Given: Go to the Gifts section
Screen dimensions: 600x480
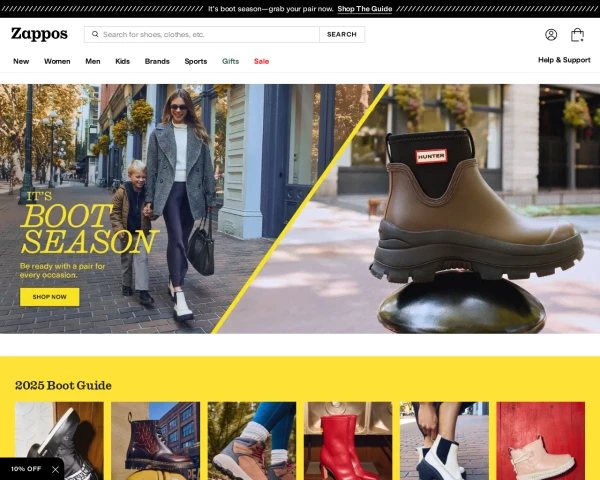Looking at the screenshot, I should pyautogui.click(x=230, y=61).
